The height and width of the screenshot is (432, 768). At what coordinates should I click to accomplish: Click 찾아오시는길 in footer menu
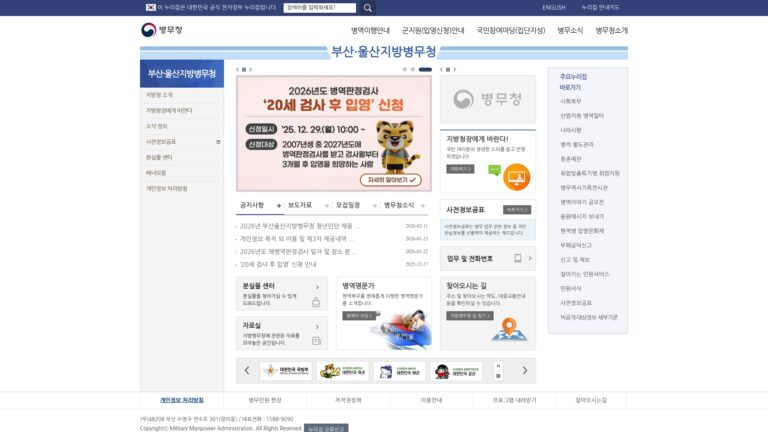[x=591, y=400]
